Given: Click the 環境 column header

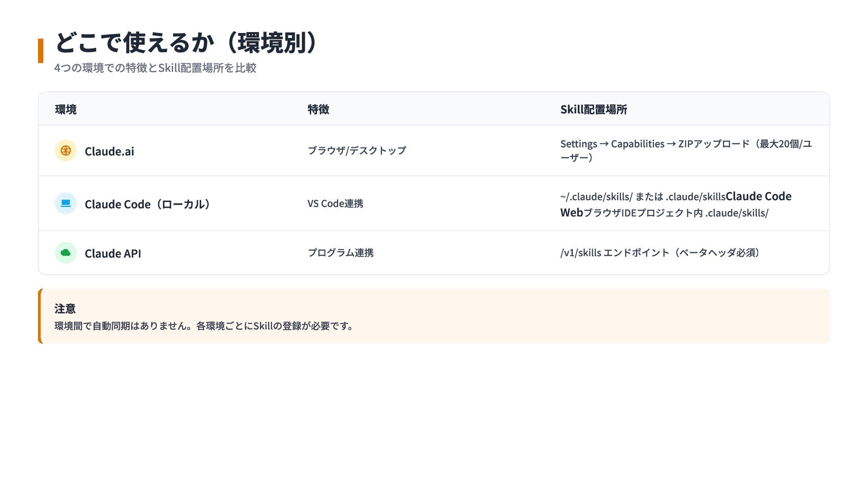Looking at the screenshot, I should click(x=66, y=109).
